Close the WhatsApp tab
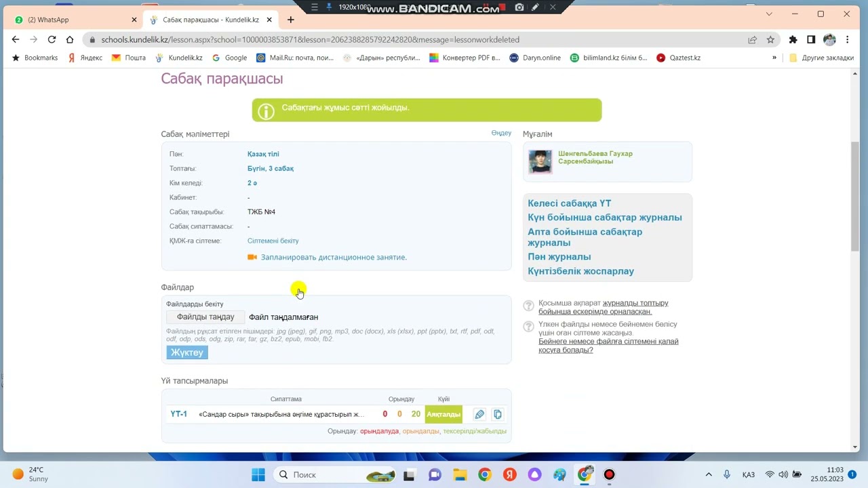 [x=134, y=20]
